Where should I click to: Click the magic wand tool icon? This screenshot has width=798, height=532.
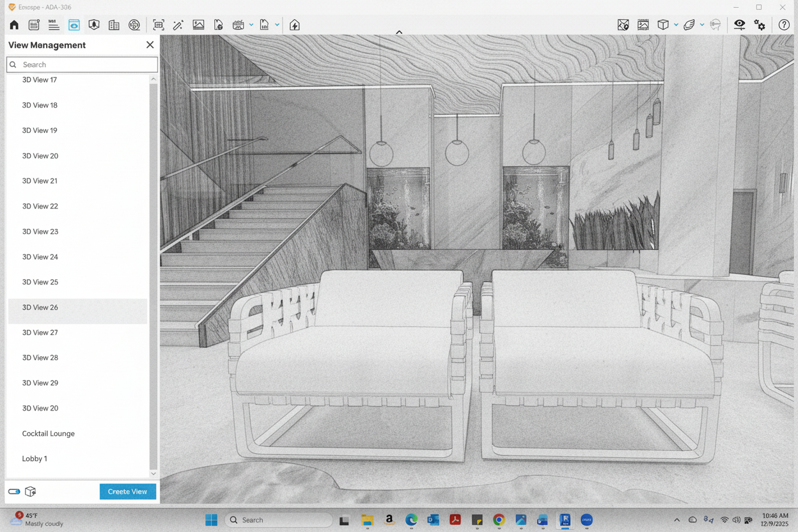point(178,25)
